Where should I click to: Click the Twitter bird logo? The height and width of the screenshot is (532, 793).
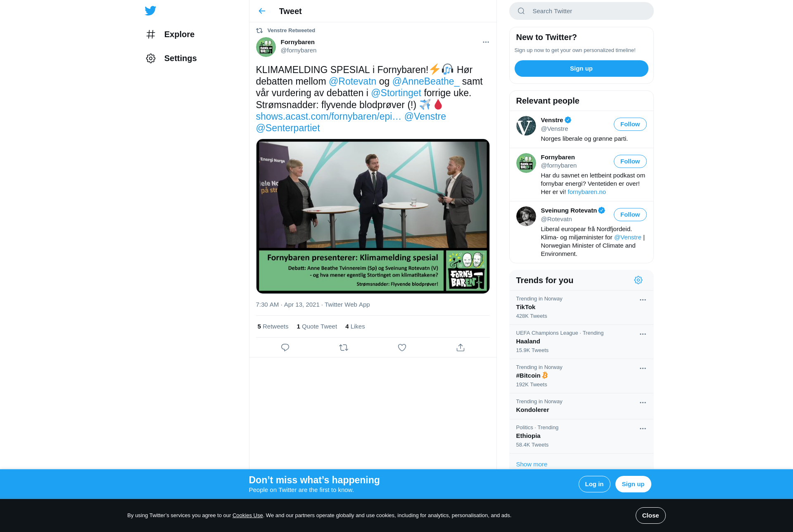tap(150, 11)
